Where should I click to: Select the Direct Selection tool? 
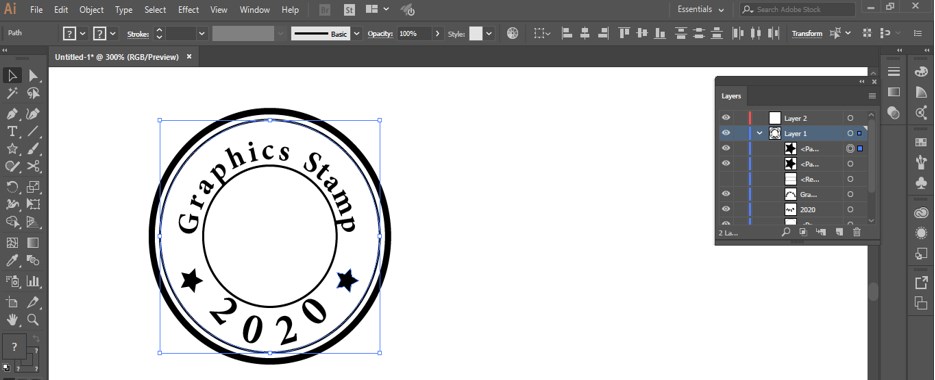(33, 76)
